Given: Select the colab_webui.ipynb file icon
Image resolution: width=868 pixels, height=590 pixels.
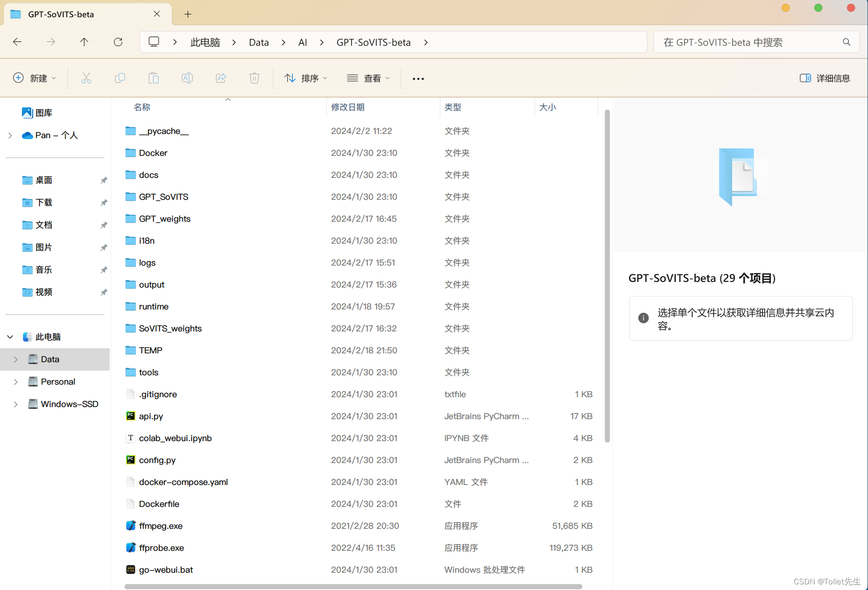Looking at the screenshot, I should click(x=131, y=438).
